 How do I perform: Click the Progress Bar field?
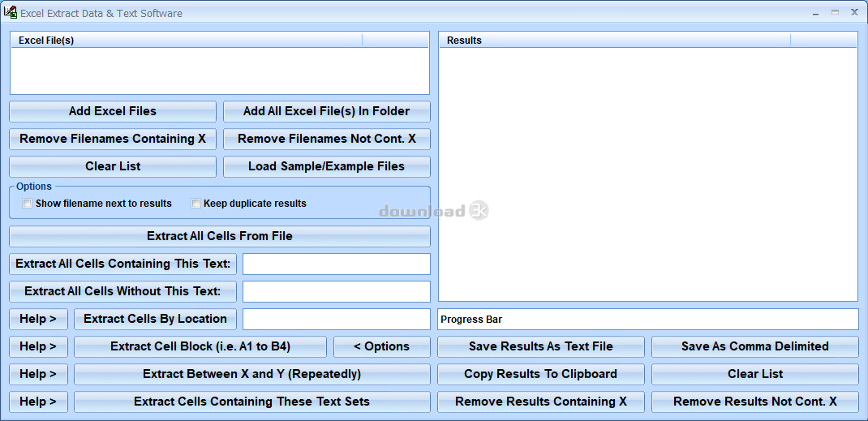648,320
